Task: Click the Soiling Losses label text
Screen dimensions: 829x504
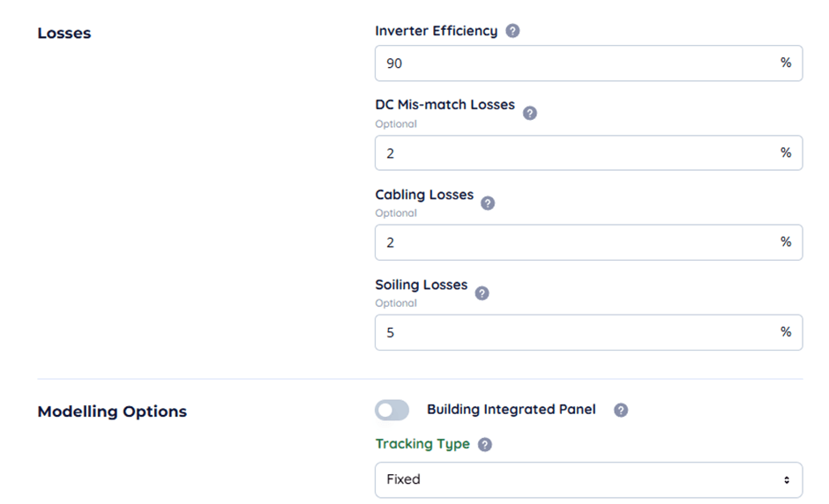Action: click(x=422, y=285)
